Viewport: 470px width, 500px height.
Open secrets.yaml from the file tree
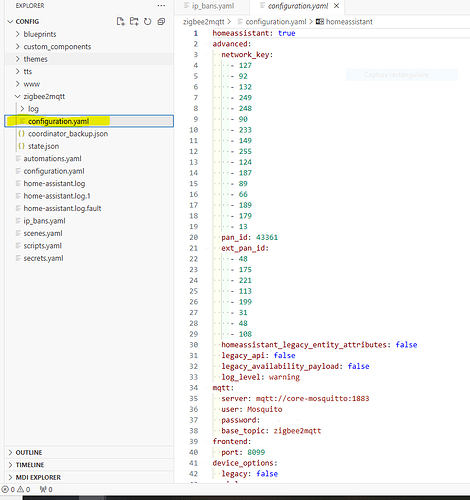(43, 258)
